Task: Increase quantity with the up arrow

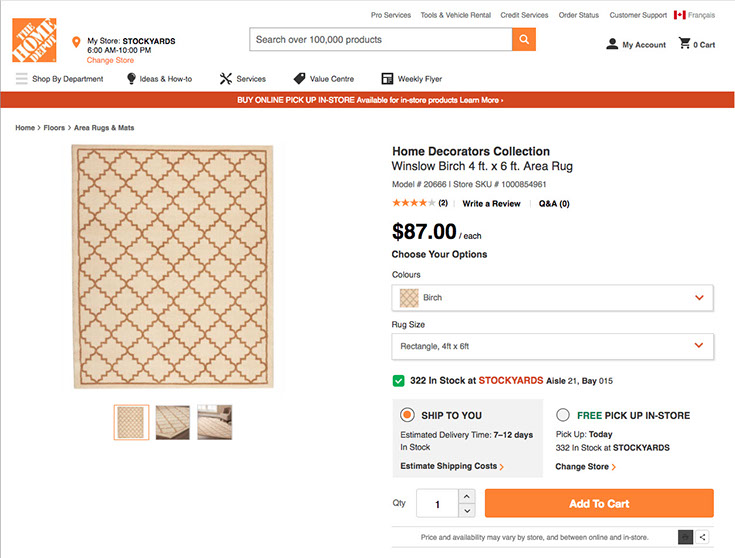Action: pyautogui.click(x=467, y=497)
